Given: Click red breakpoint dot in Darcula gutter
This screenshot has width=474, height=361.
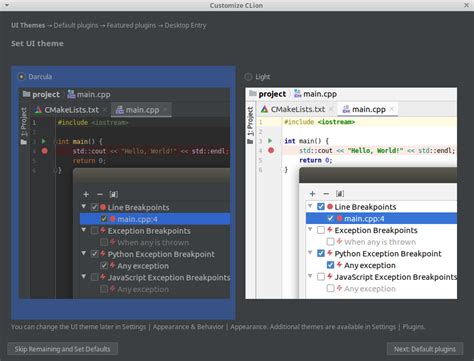Looking at the screenshot, I should coord(44,151).
